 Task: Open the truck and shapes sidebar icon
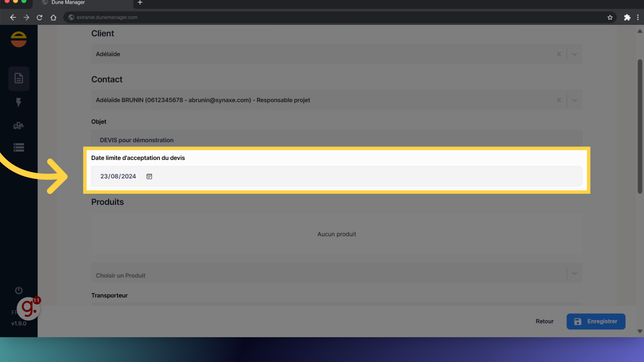[x=19, y=126]
